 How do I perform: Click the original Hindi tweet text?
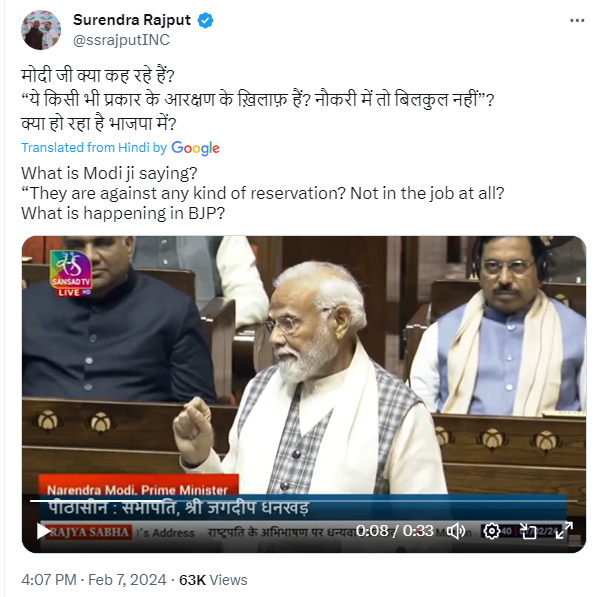(x=258, y=100)
